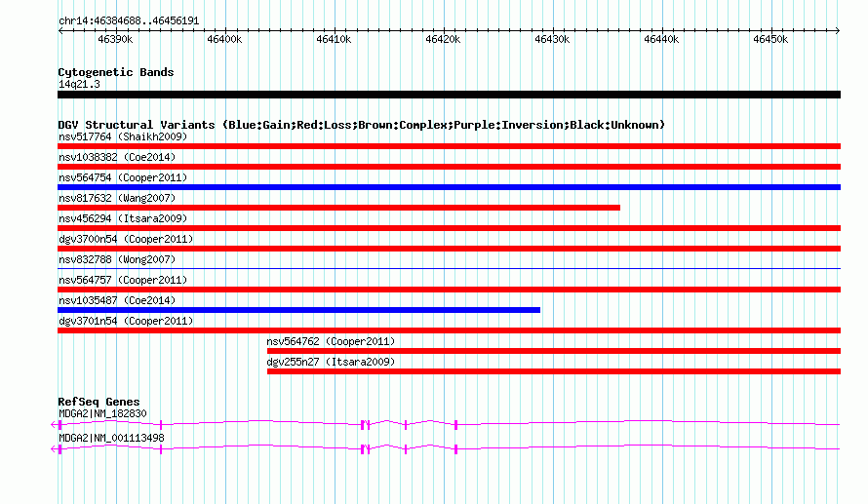Open variant nsv564757 (Cooper2011) label
Screen dimensions: 868x504
coord(123,280)
